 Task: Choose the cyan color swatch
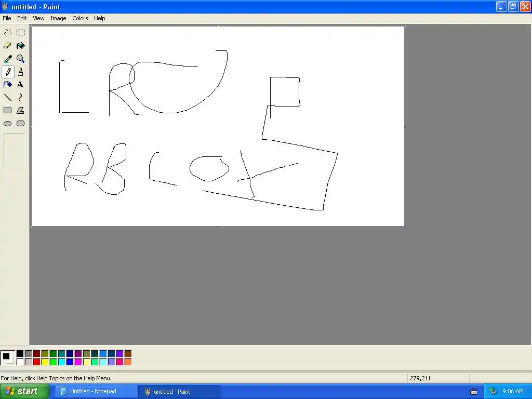click(61, 362)
